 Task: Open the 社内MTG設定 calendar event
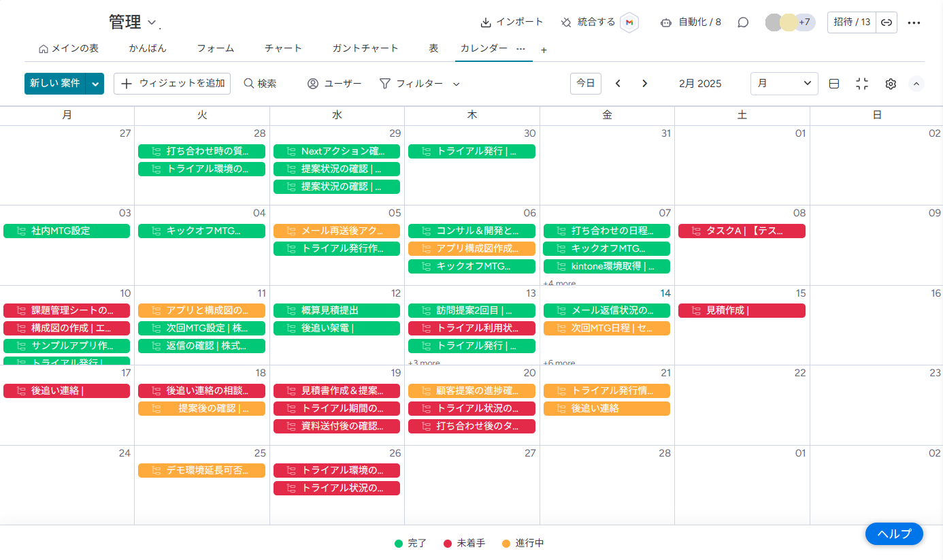(x=67, y=231)
